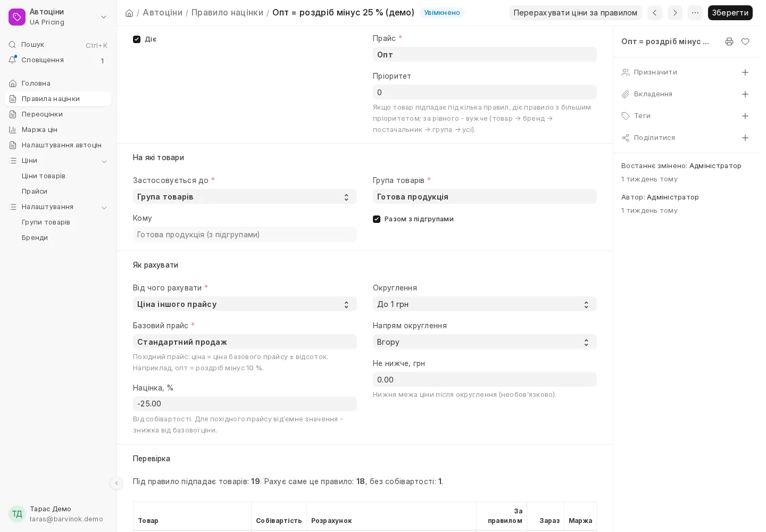Open Правило націнки breadcrumb link
The width and height of the screenshot is (766, 532).
tap(227, 12)
